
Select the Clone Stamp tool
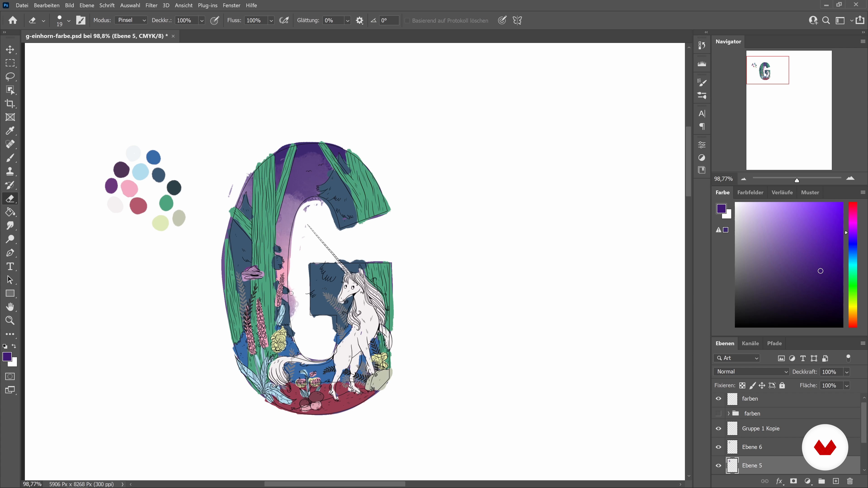click(x=10, y=171)
